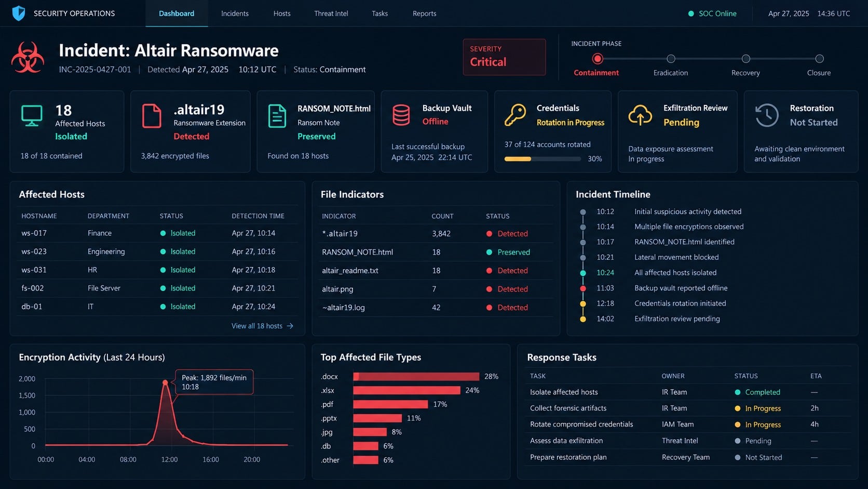Open the Reports tab
Viewport: 868px width, 489px height.
tap(424, 14)
